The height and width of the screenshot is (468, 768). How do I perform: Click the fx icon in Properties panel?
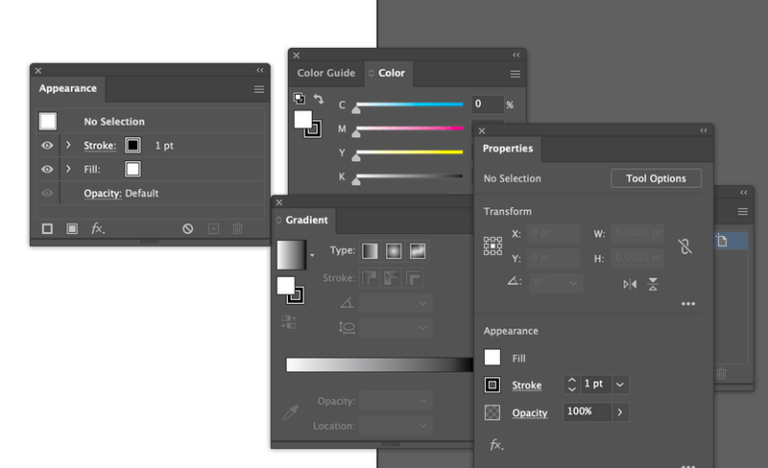[x=496, y=444]
